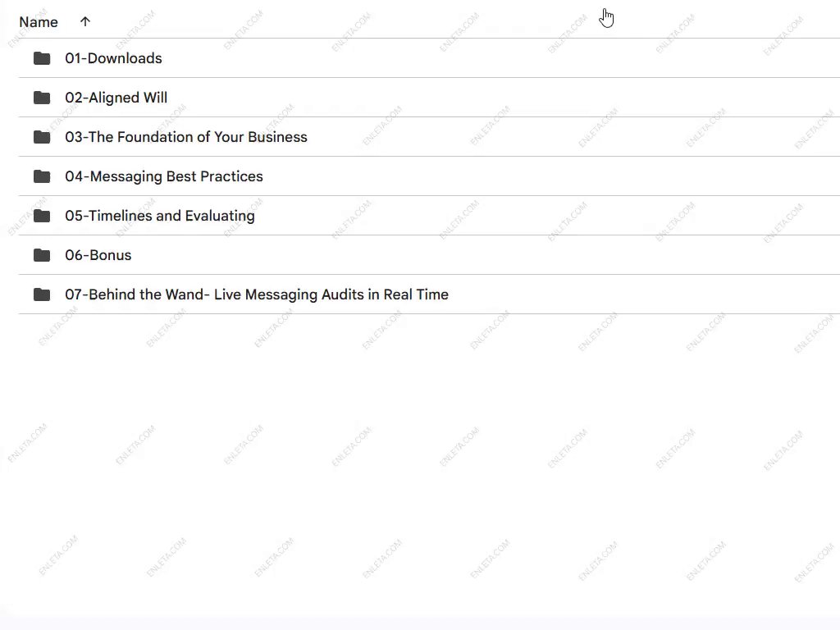Select 07-Behind the Wand- Live Messaging Audits title
Image resolution: width=840 pixels, height=630 pixels.
pos(257,294)
